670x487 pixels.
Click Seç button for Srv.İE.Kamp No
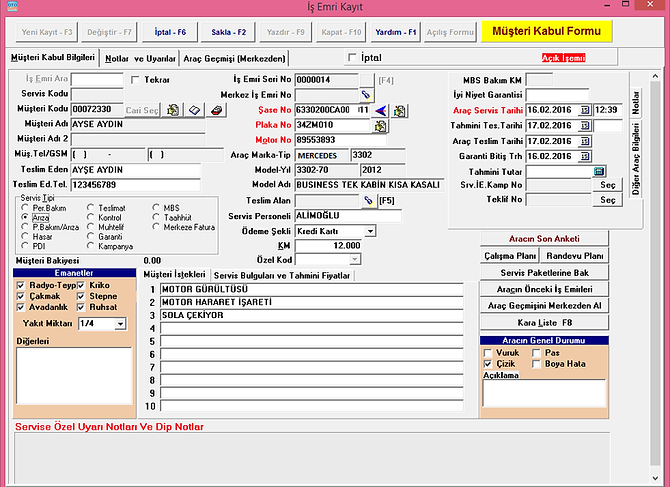point(607,185)
